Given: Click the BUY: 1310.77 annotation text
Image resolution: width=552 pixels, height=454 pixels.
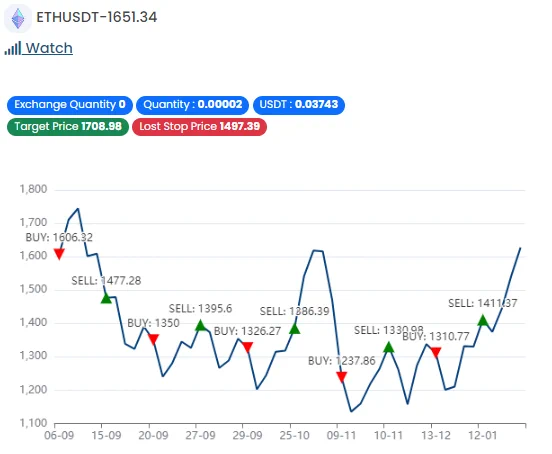Looking at the screenshot, I should tap(436, 337).
